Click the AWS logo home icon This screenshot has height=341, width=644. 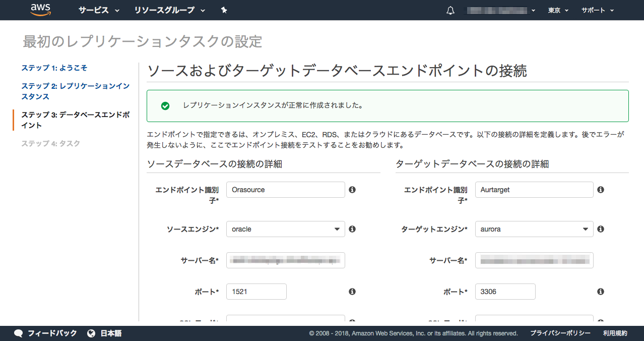point(40,10)
